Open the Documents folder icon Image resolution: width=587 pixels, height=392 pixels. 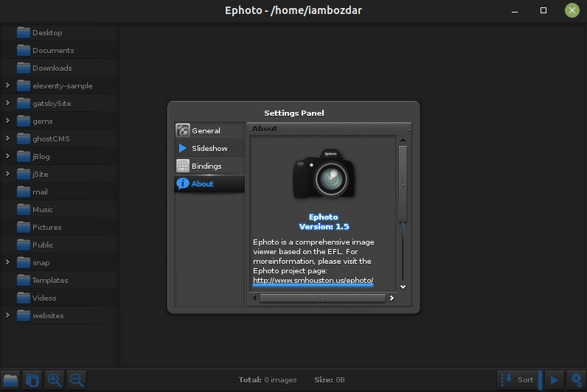(x=23, y=50)
